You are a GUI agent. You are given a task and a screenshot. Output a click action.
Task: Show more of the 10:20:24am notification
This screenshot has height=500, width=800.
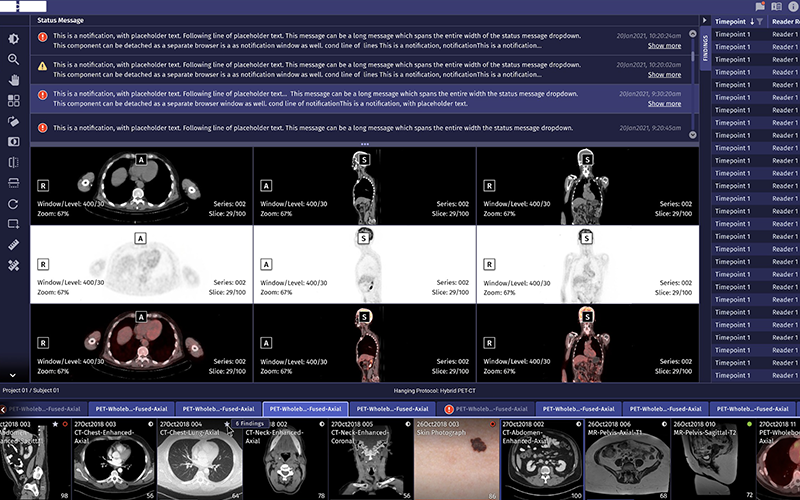664,45
